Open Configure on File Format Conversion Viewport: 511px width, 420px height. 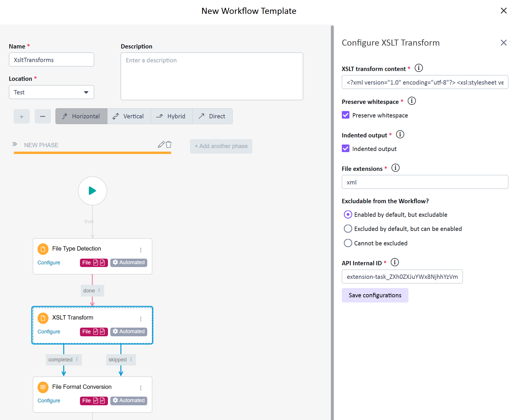(49, 401)
